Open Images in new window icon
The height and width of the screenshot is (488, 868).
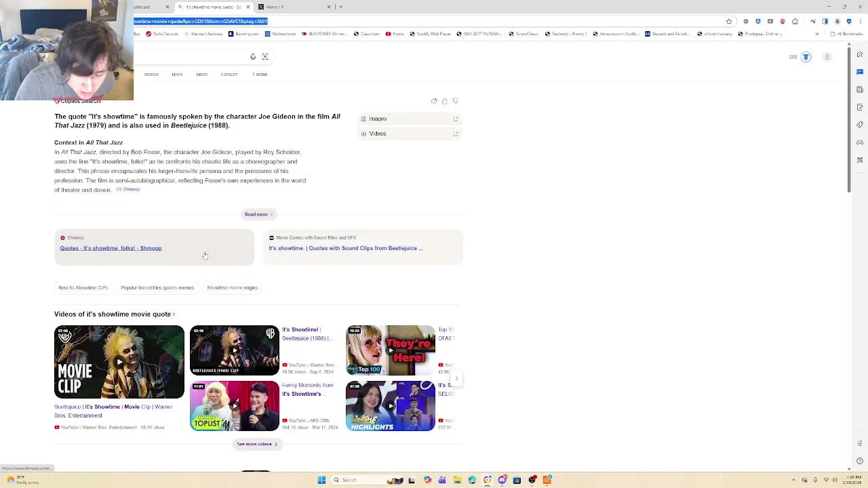(x=456, y=119)
